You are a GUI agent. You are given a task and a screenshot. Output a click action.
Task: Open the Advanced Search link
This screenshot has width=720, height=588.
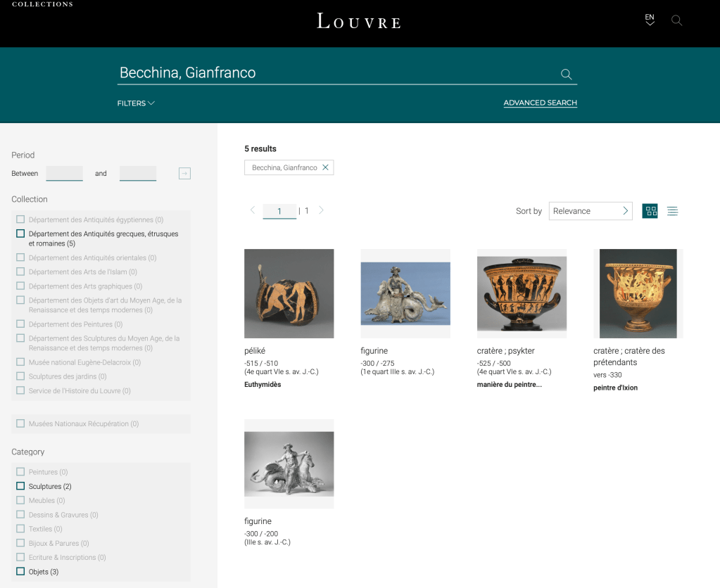point(540,103)
